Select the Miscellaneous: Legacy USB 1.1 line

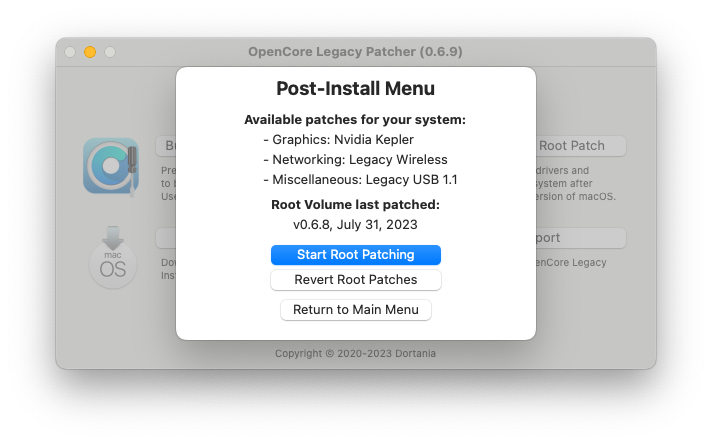[x=360, y=180]
